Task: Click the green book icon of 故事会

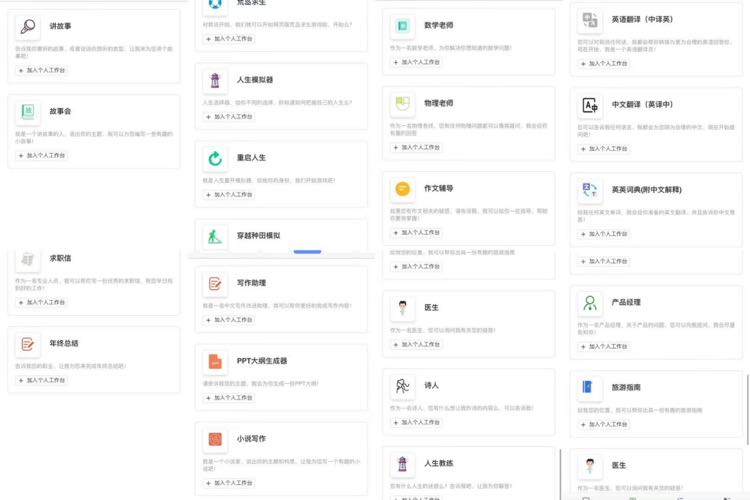Action: pos(28,111)
